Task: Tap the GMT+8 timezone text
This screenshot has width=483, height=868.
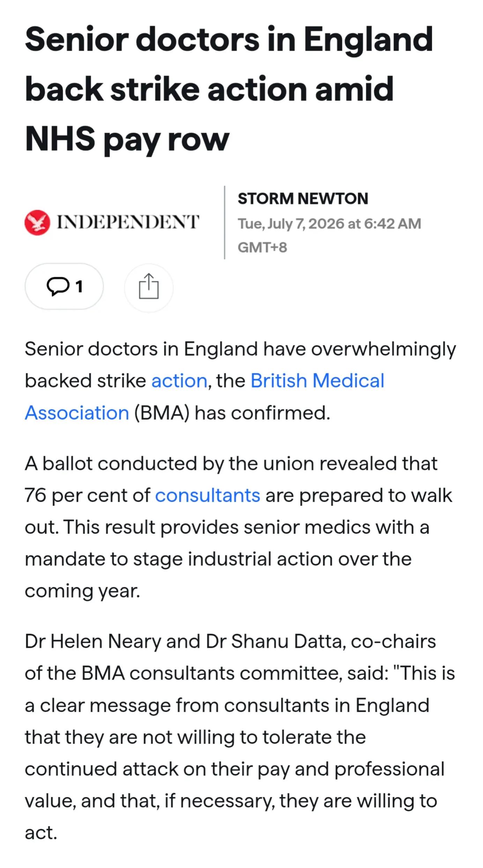Action: (x=262, y=248)
